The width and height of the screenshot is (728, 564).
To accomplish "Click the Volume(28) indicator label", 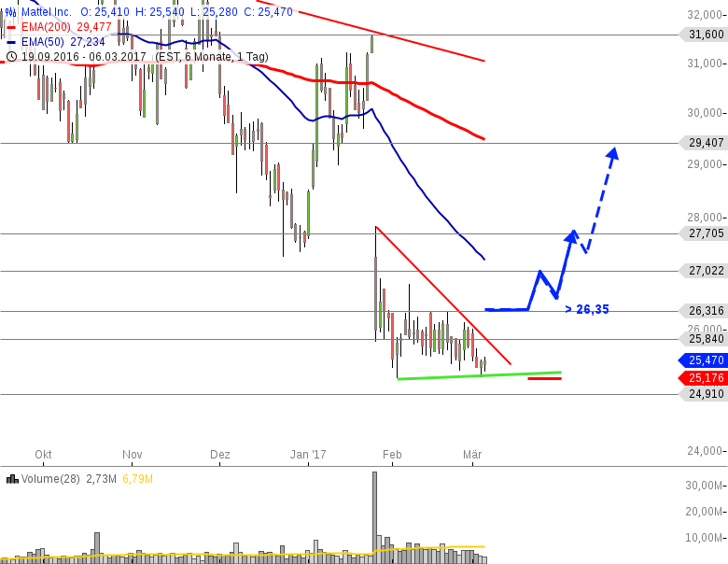I will 50,478.
